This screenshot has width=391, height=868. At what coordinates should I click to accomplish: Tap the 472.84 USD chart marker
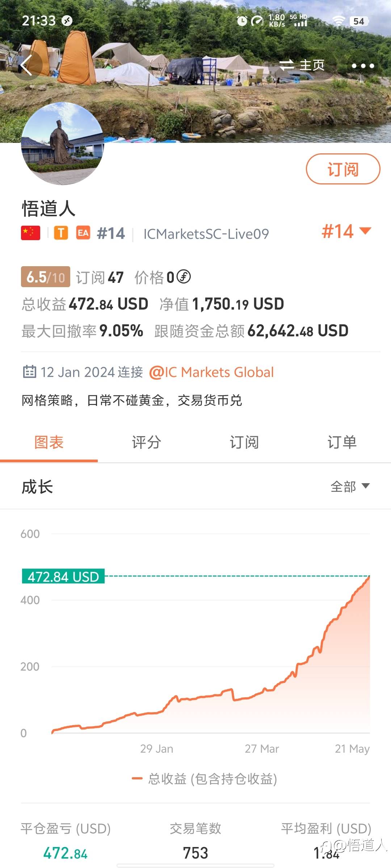(63, 576)
